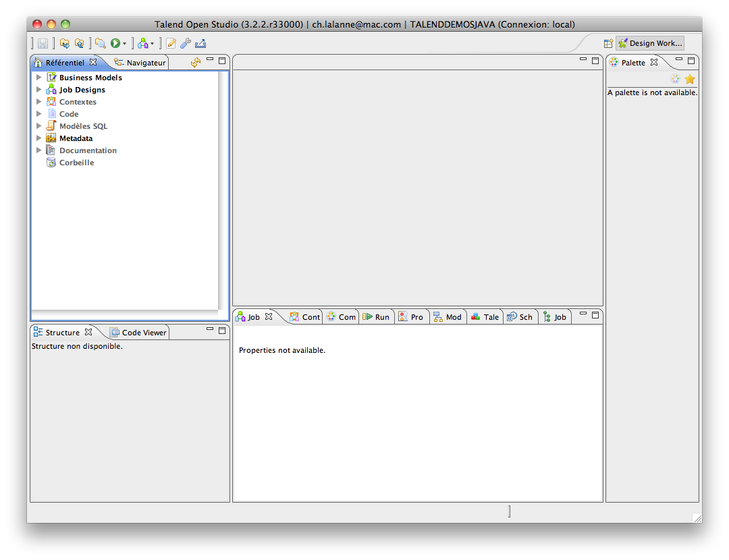Image resolution: width=729 pixels, height=560 pixels.
Task: Click the pencil edit icon in the toolbar
Action: pyautogui.click(x=171, y=43)
